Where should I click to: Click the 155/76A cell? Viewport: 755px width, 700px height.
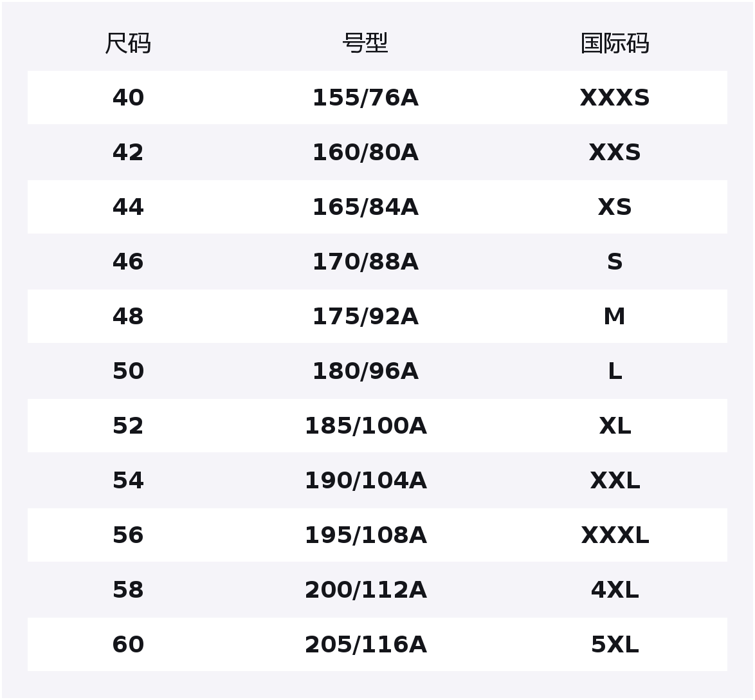click(x=365, y=98)
